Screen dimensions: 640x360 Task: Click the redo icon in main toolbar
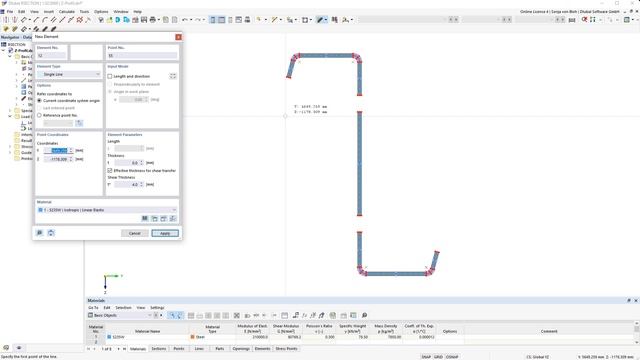[198, 20]
